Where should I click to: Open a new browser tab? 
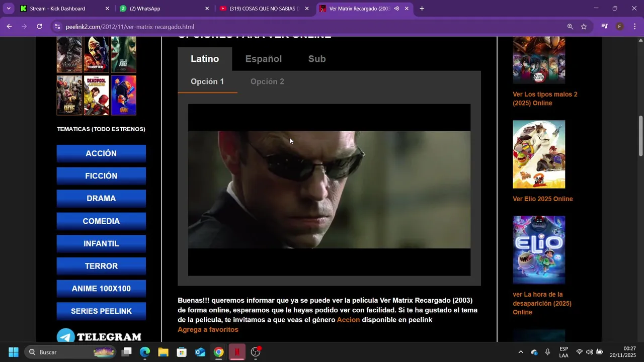tap(422, 9)
